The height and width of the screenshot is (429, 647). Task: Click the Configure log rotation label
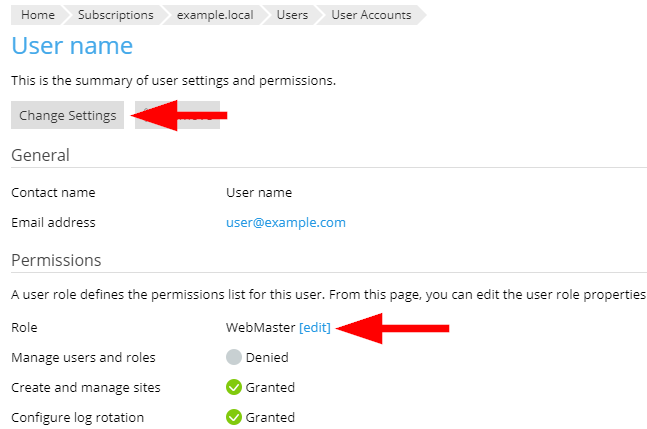[x=78, y=417]
